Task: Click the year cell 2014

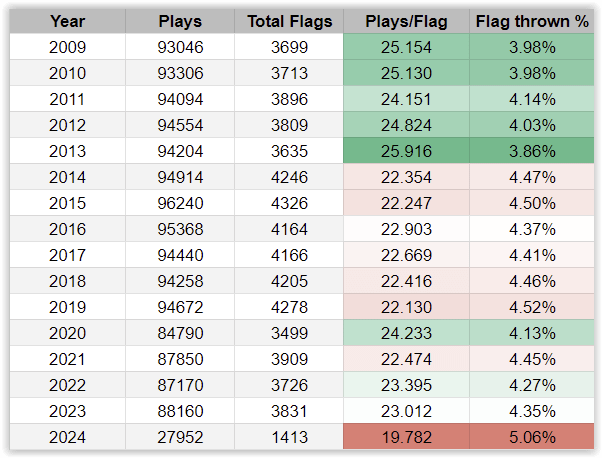Action: click(68, 177)
